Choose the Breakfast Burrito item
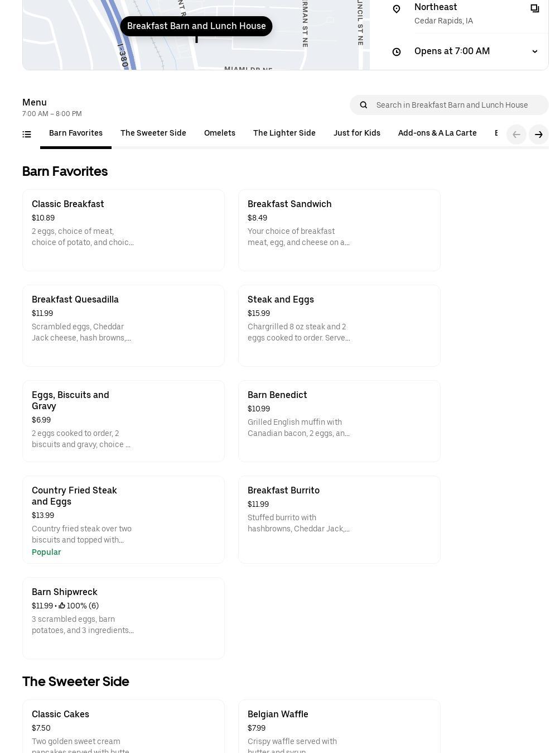The image size is (560, 753). tap(339, 519)
